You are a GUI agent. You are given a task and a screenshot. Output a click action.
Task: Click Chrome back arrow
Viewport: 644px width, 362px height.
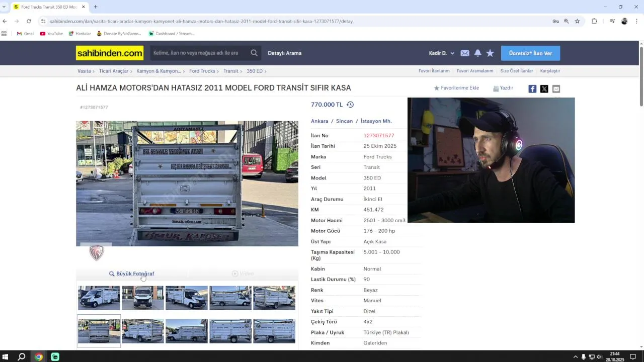tap(5, 21)
